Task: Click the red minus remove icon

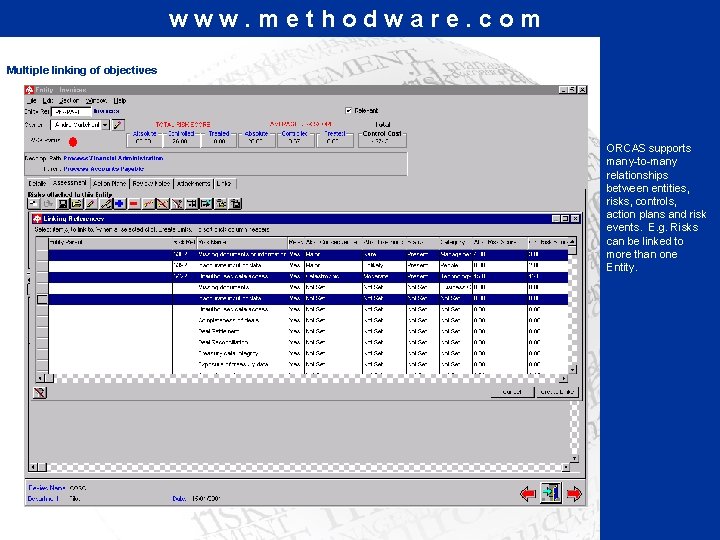Action: [134, 203]
